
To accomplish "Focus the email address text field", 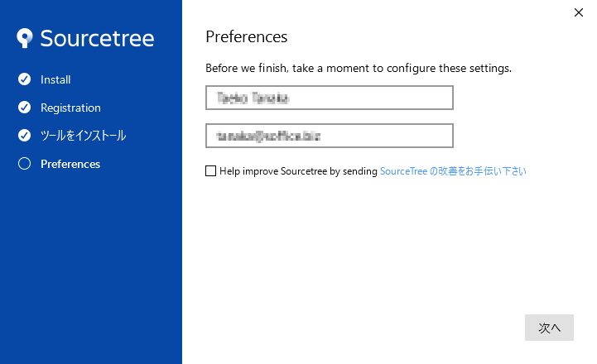I will coord(329,135).
